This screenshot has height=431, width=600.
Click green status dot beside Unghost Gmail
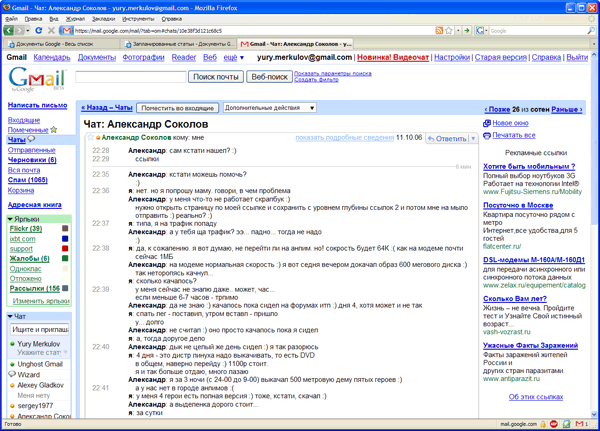pos(13,364)
